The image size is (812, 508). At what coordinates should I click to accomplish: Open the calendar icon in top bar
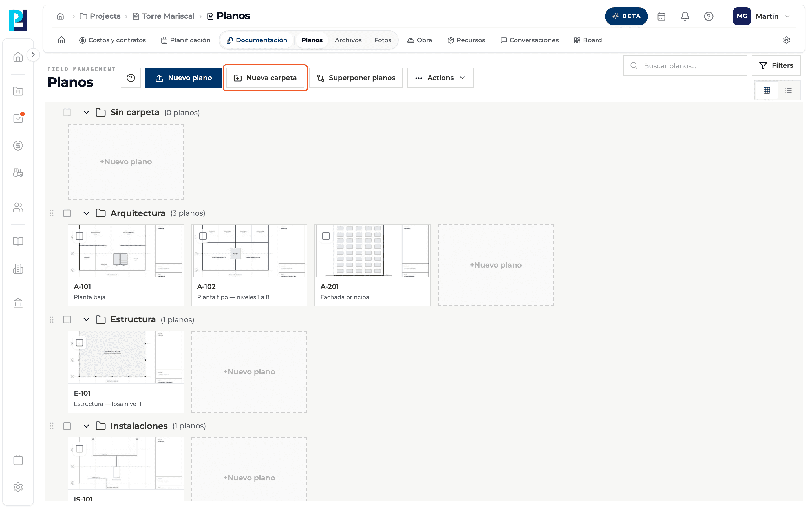661,16
